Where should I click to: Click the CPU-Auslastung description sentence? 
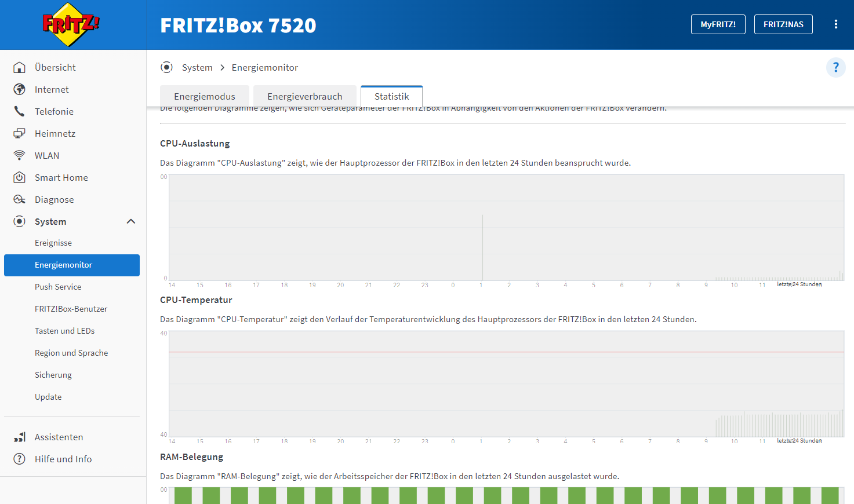click(395, 163)
